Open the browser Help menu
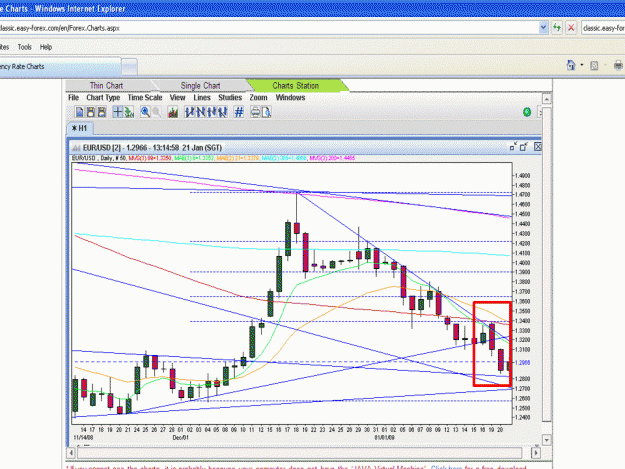 (46, 47)
